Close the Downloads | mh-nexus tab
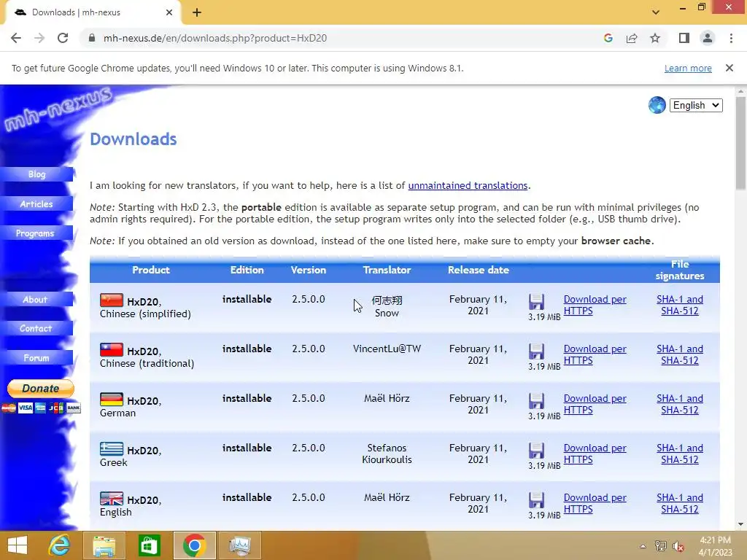The width and height of the screenshot is (747, 560). point(169,12)
